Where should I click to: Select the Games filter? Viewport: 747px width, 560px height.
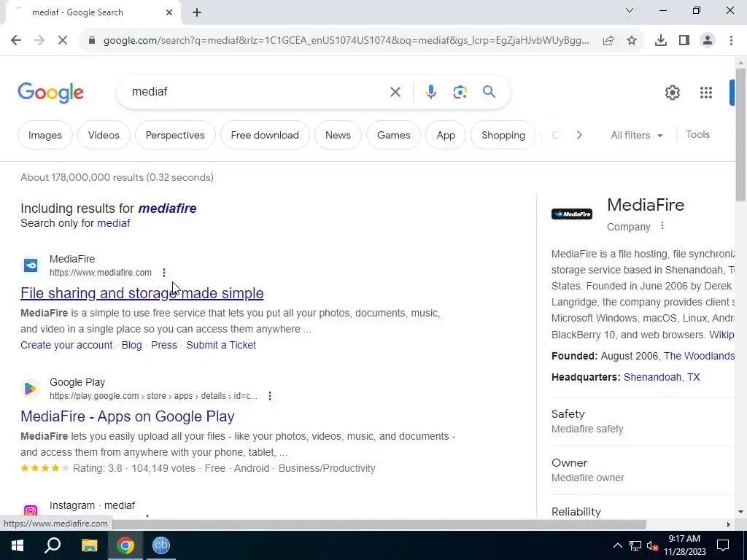pos(393,135)
